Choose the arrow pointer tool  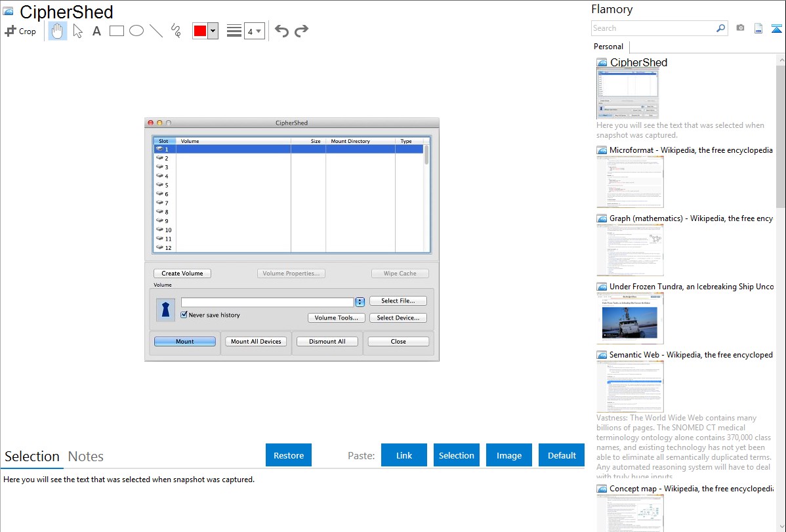[x=77, y=31]
